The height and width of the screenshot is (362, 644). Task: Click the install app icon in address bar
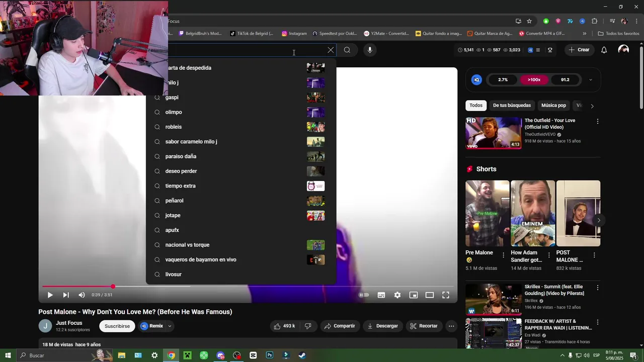[518, 21]
